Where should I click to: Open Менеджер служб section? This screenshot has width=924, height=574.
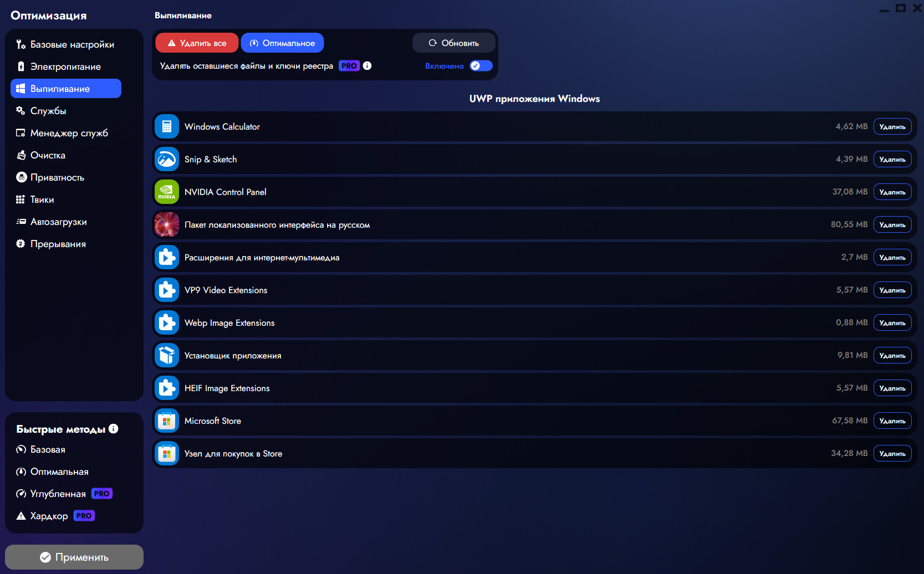[x=65, y=133]
